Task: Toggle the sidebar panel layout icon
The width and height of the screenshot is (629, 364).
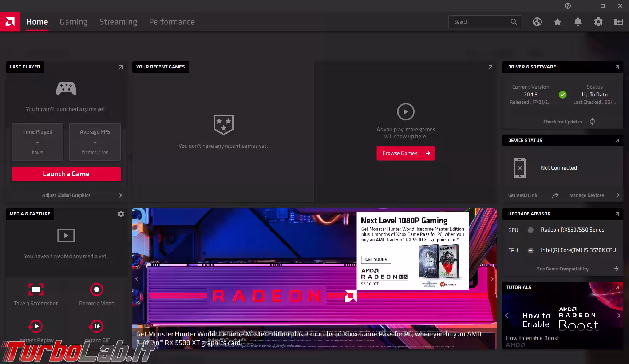Action: tap(618, 22)
